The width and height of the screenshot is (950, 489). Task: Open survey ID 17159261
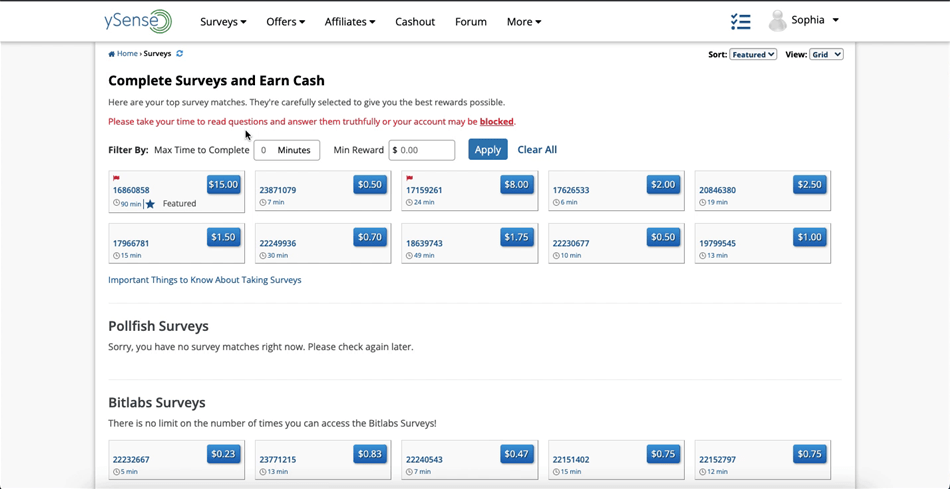[424, 190]
